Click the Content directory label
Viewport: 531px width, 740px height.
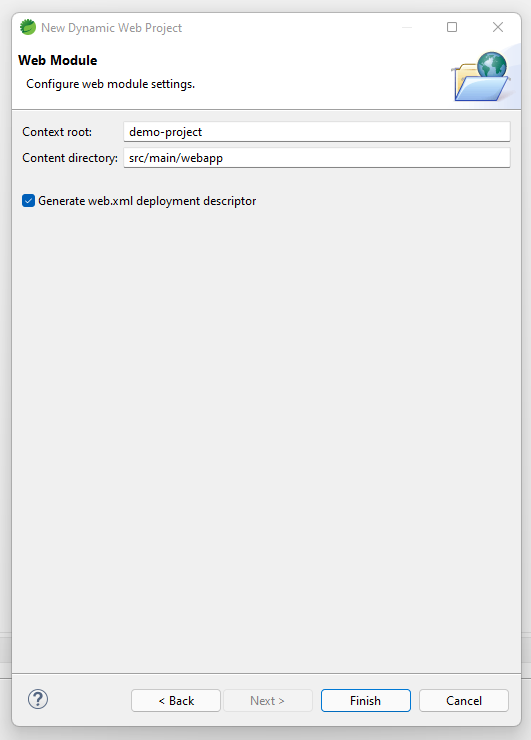pyautogui.click(x=70, y=158)
